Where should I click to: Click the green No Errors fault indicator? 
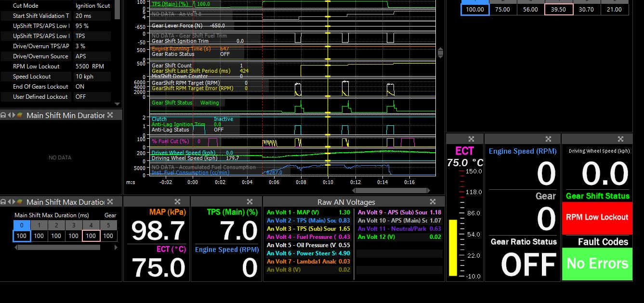[x=597, y=263]
